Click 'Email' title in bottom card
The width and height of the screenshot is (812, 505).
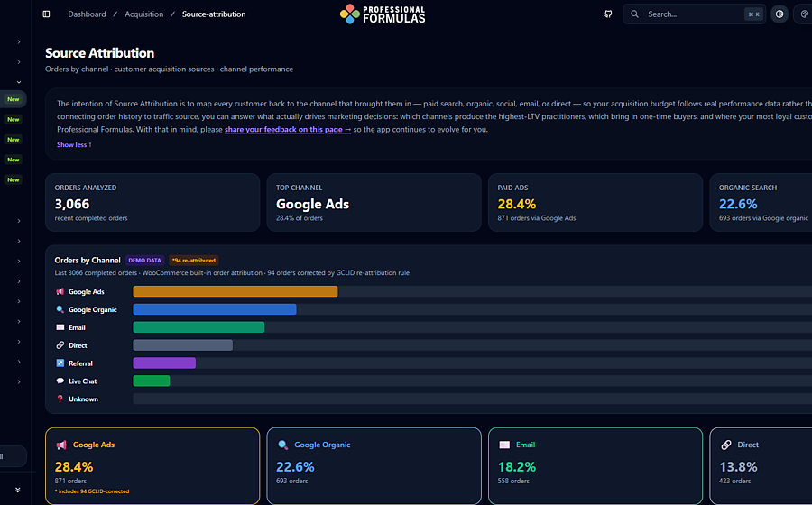[x=525, y=445]
